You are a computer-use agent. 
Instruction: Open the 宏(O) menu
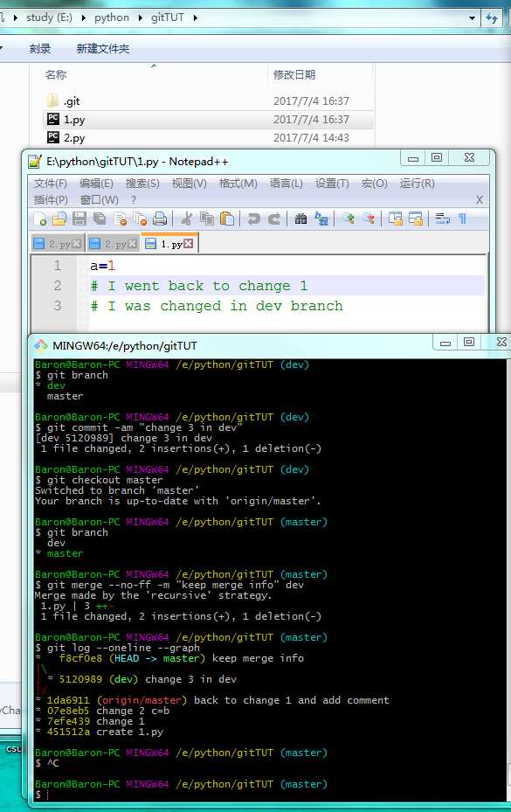click(375, 184)
